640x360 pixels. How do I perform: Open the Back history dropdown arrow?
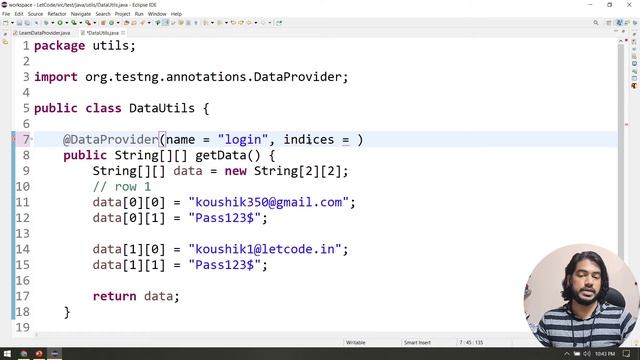click(x=256, y=23)
